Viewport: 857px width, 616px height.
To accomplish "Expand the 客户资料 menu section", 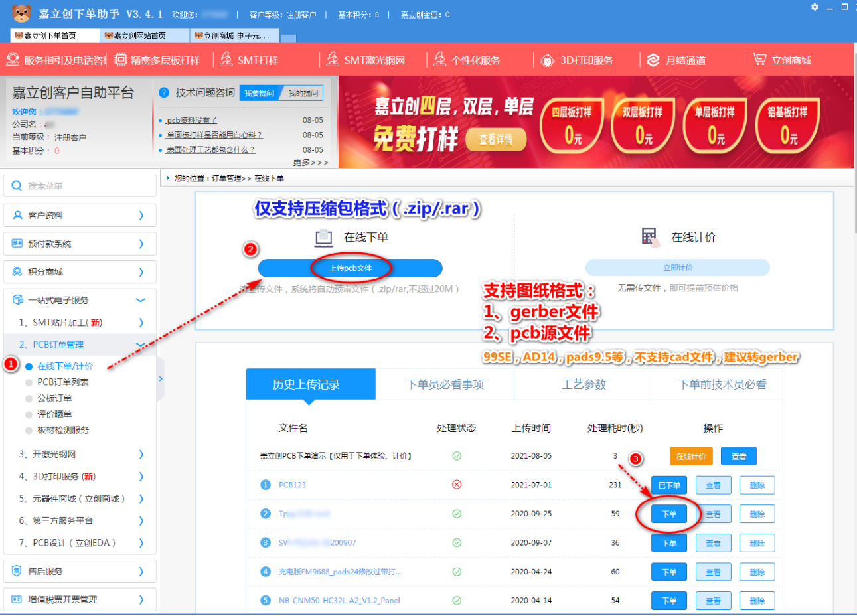I will [x=80, y=215].
